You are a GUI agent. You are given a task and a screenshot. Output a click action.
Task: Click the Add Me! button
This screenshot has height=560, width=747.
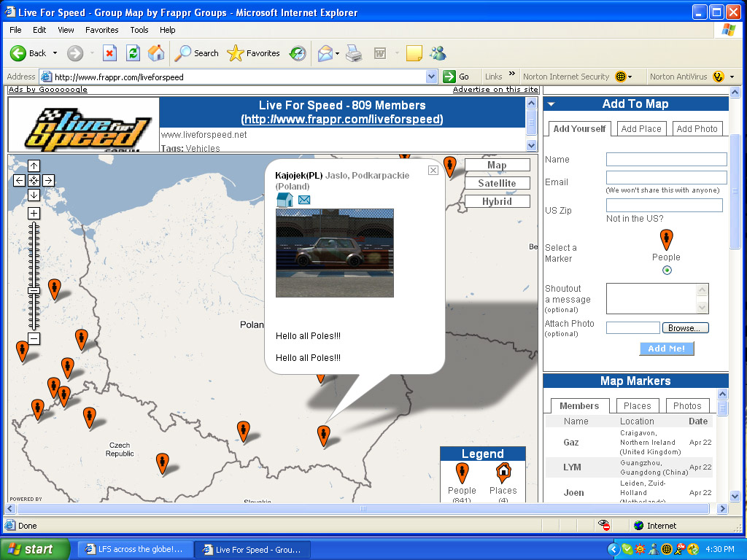(667, 349)
